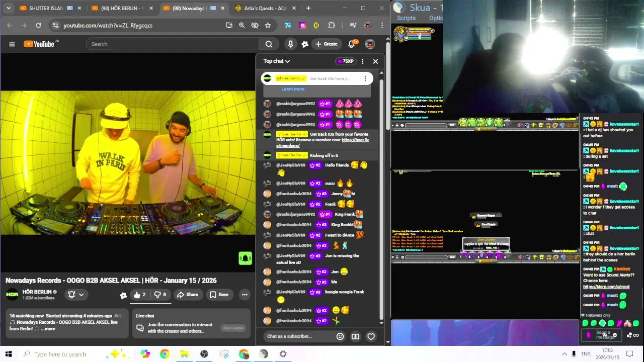644x362 pixels.
Task: Show hidden system tray icons
Action: tap(564, 354)
